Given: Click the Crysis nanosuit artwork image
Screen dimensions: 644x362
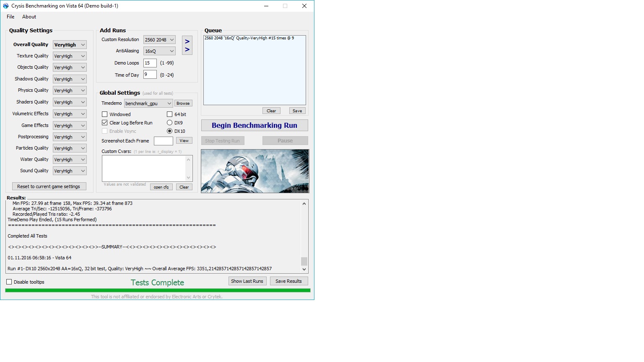Looking at the screenshot, I should point(255,171).
